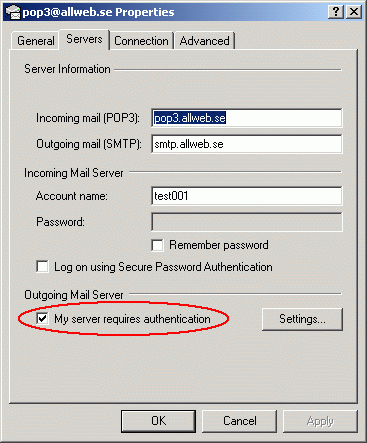This screenshot has height=443, width=367.
Task: Uncheck My server requires authentication
Action: click(x=42, y=319)
